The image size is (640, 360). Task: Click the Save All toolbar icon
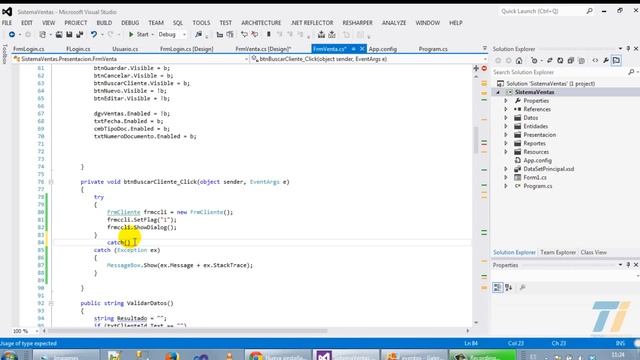tap(80, 35)
